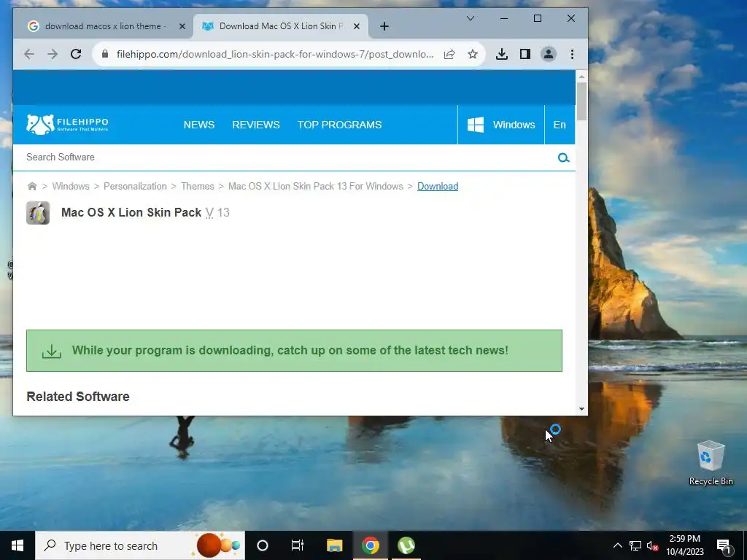The height and width of the screenshot is (560, 747).
Task: Go to home via breadcrumb house icon
Action: [32, 186]
